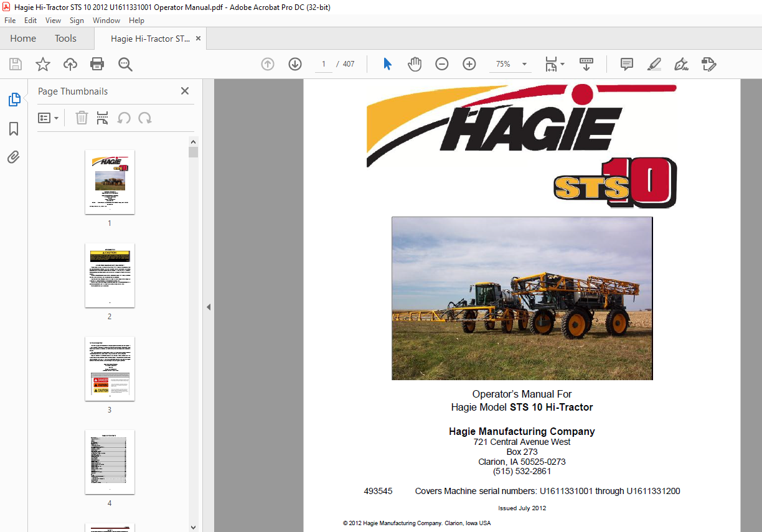
Task: Click the "493545" part number
Action: (378, 491)
